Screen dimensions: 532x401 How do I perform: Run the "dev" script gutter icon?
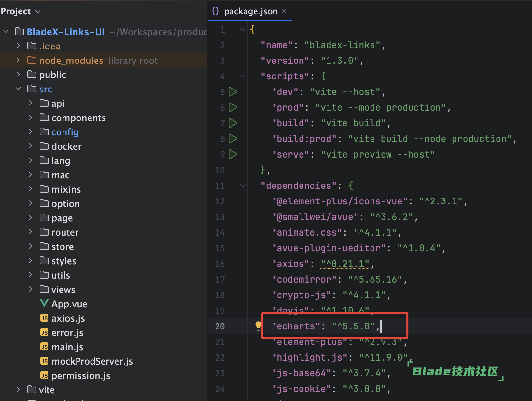(233, 92)
